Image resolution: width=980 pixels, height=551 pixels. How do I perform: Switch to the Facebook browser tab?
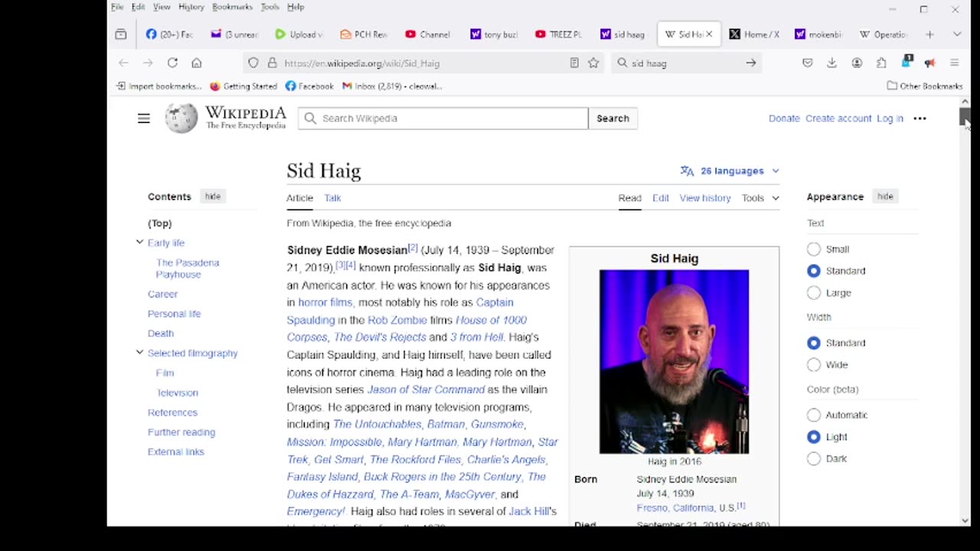[169, 34]
